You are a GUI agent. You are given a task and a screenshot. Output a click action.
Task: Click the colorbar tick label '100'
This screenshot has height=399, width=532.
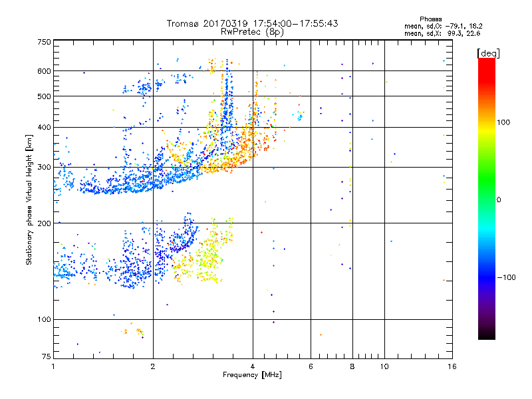click(x=503, y=122)
